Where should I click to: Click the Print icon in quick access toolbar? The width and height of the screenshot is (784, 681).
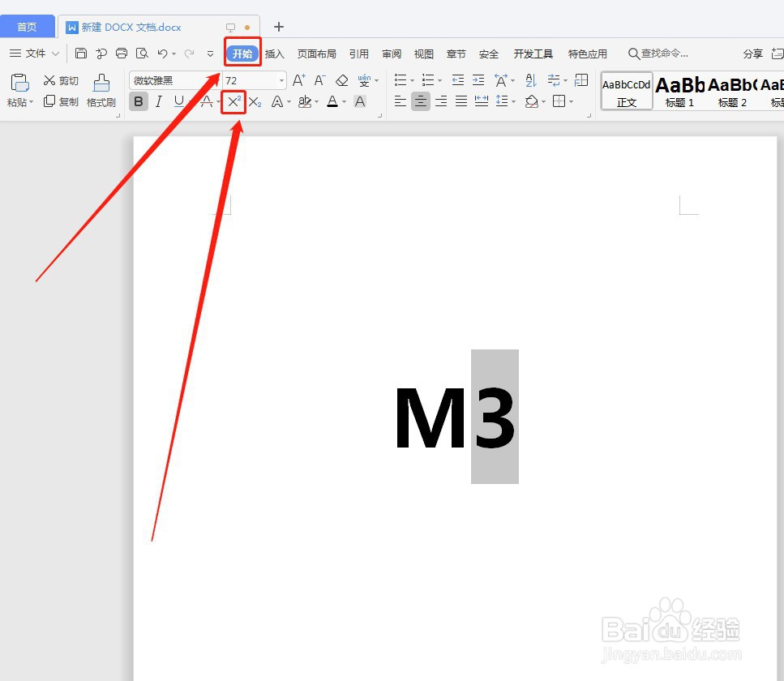[121, 53]
